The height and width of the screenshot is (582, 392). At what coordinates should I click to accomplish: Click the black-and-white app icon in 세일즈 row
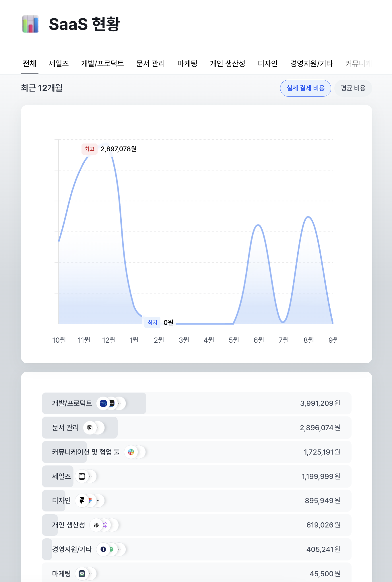[82, 476]
